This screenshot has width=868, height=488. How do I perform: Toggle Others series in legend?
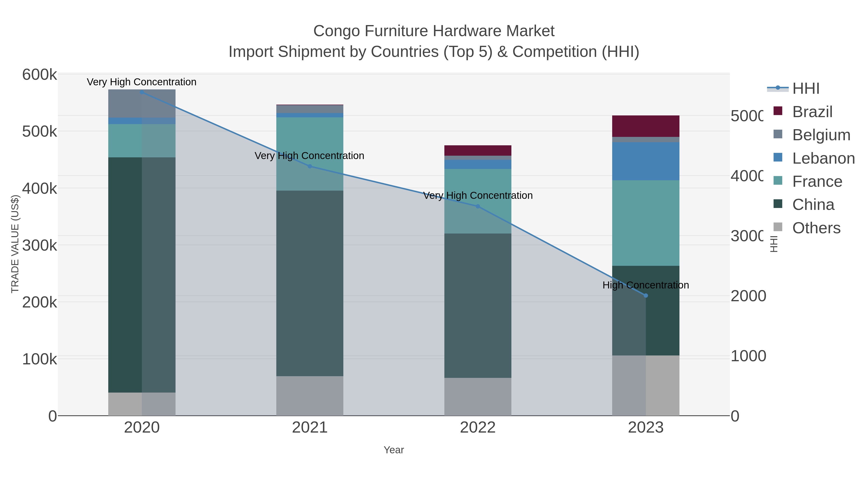(x=807, y=228)
